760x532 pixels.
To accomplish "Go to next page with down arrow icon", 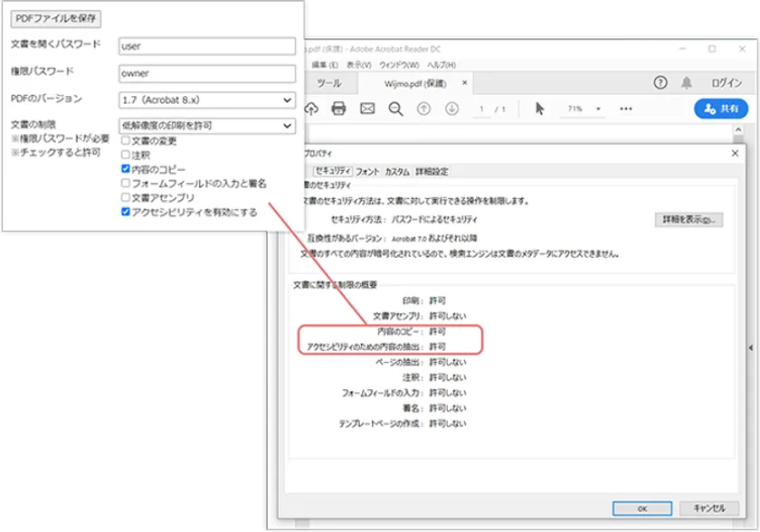I will (x=451, y=109).
